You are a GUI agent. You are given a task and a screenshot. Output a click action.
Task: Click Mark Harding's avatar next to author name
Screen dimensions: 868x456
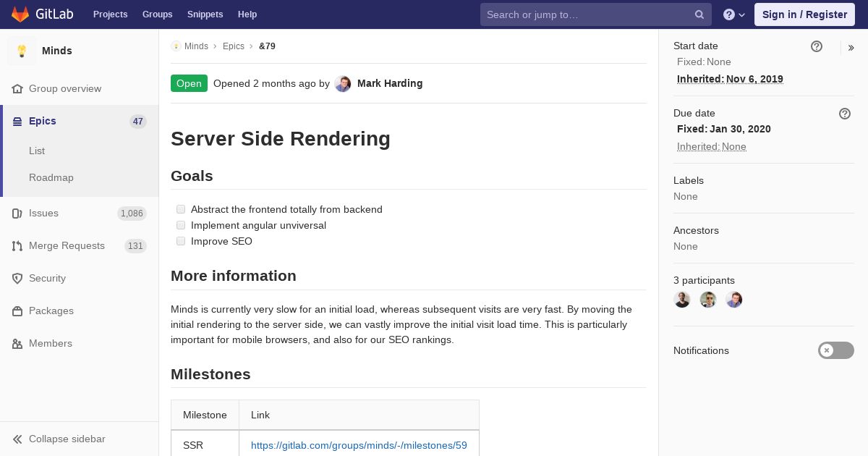click(343, 84)
